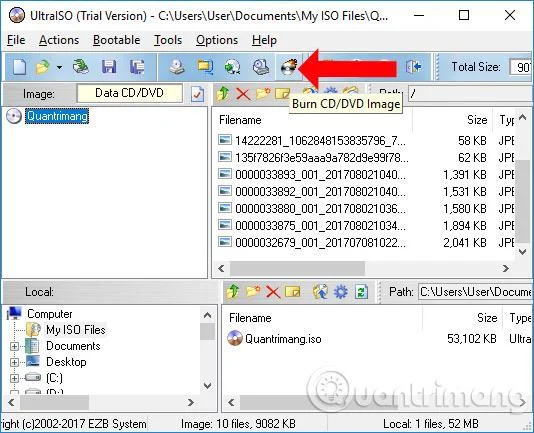Click the New blank document icon
Viewport: 534px width, 433px height.
(x=19, y=67)
